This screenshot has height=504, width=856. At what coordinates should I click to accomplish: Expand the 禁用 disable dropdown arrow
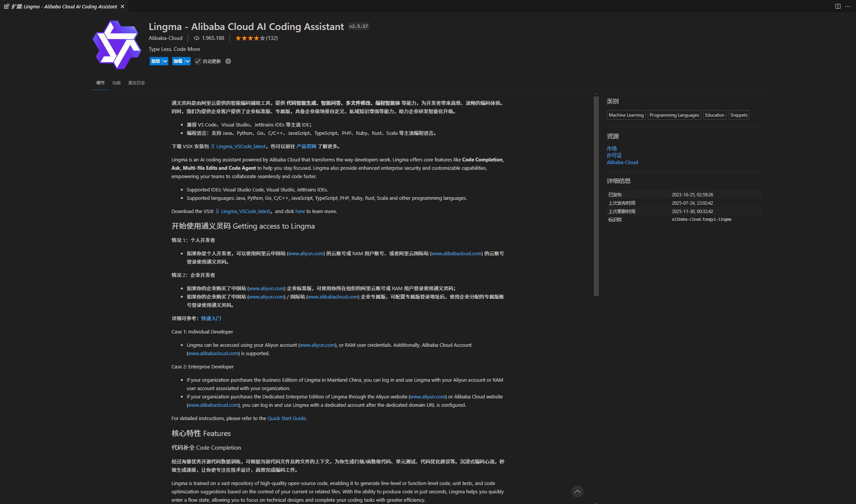tap(165, 61)
